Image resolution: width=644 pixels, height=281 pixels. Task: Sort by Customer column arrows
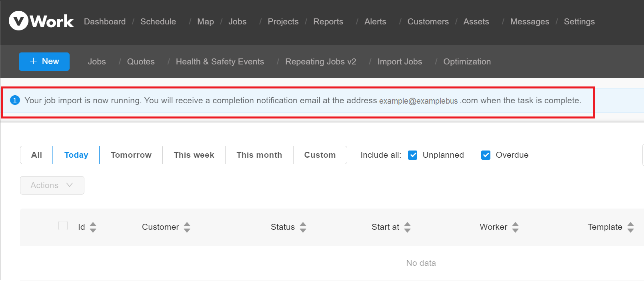(187, 227)
